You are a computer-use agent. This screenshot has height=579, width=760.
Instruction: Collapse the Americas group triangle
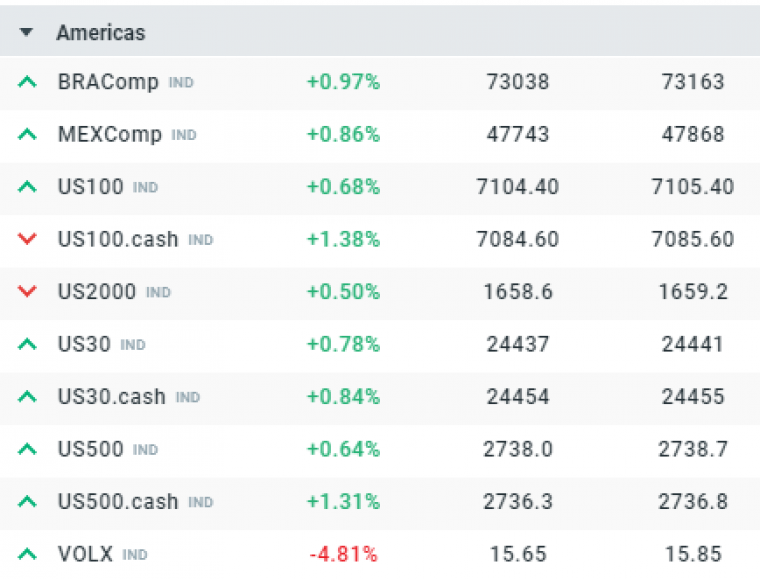pos(27,33)
